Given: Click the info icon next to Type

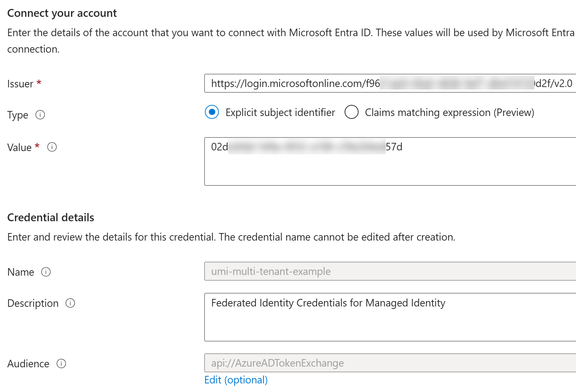Looking at the screenshot, I should pos(40,115).
